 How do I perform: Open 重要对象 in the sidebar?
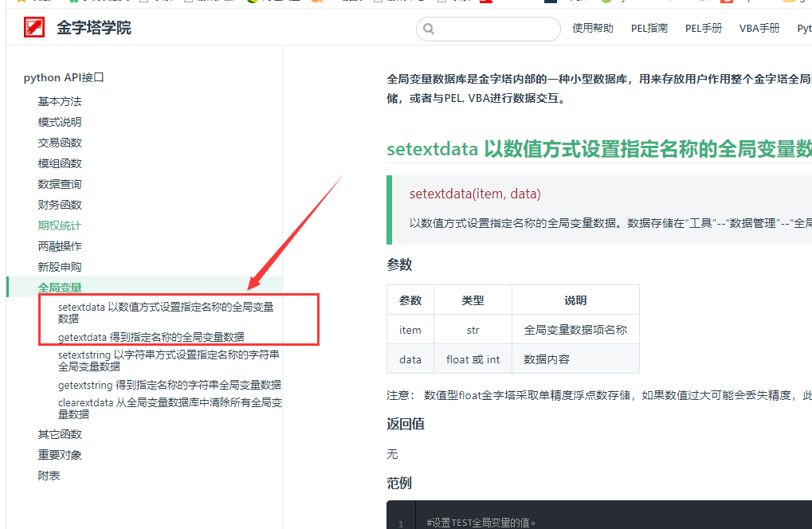[x=60, y=455]
